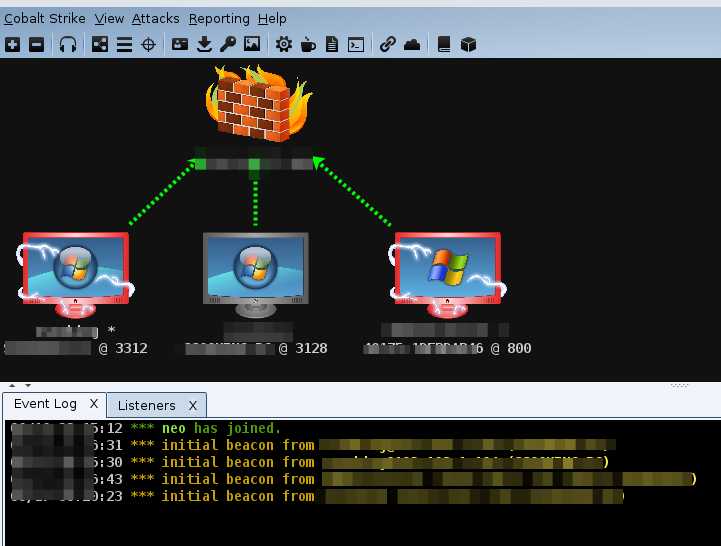Viewport: 721px width, 546px height.
Task: Open the Cobalt Strike menu
Action: [45, 18]
